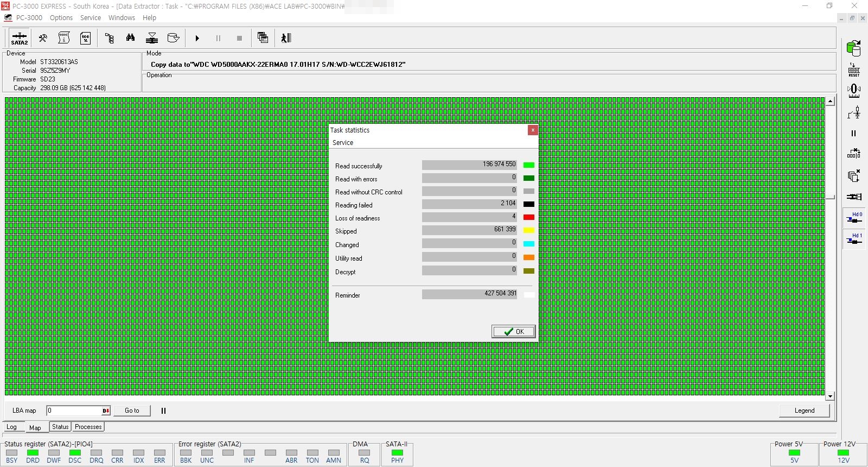
Task: Open the cascading windows icon
Action: [x=263, y=38]
